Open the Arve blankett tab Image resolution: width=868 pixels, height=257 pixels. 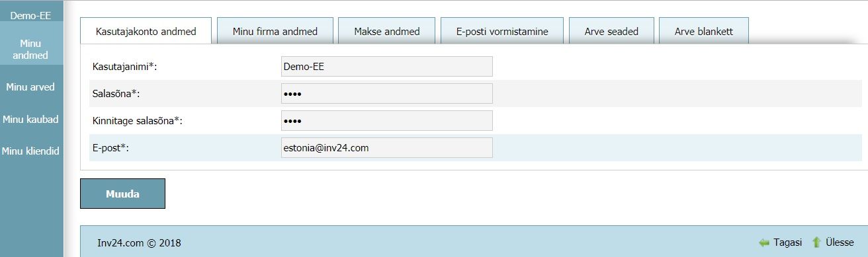(x=704, y=31)
